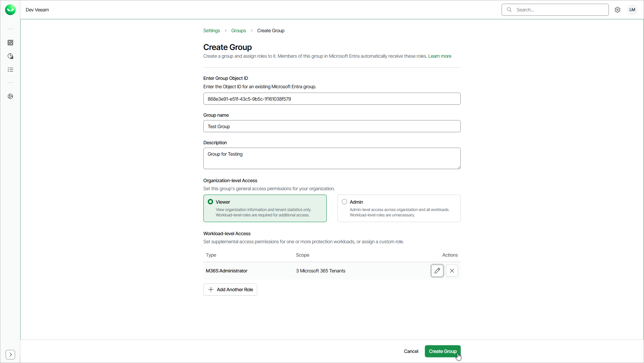Enable Admin organization-level access

tap(344, 201)
